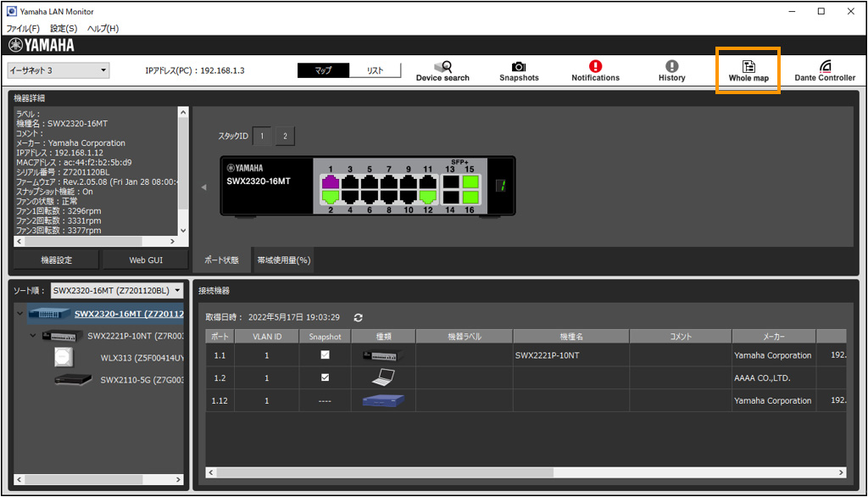Toggle Snapshot checkbox for port 1.1
This screenshot has height=497, width=868.
(x=325, y=355)
